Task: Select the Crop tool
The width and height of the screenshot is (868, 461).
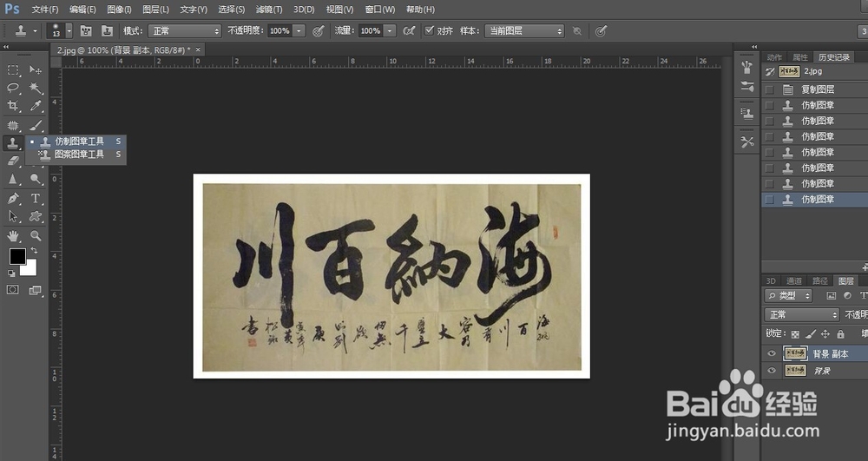Action: click(13, 106)
